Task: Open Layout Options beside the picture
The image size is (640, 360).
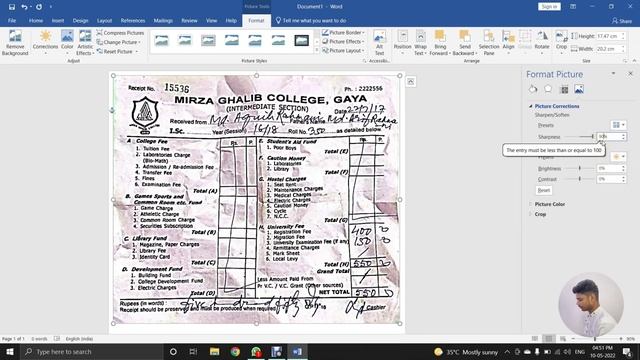Action: [411, 82]
